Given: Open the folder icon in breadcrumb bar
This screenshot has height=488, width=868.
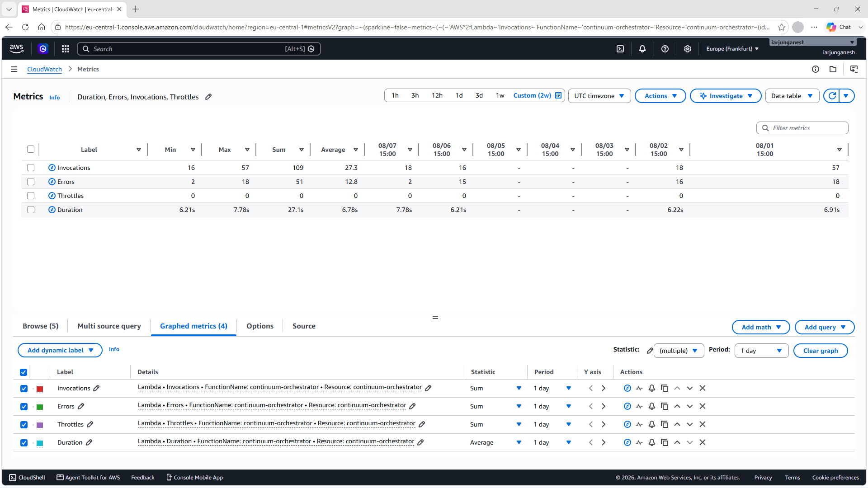Looking at the screenshot, I should [833, 69].
